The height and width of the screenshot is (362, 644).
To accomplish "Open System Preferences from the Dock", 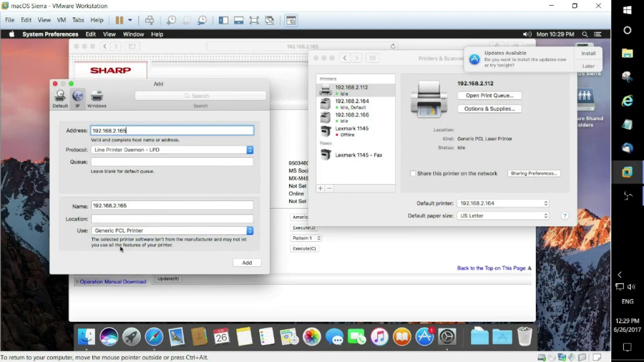I will pos(447,337).
